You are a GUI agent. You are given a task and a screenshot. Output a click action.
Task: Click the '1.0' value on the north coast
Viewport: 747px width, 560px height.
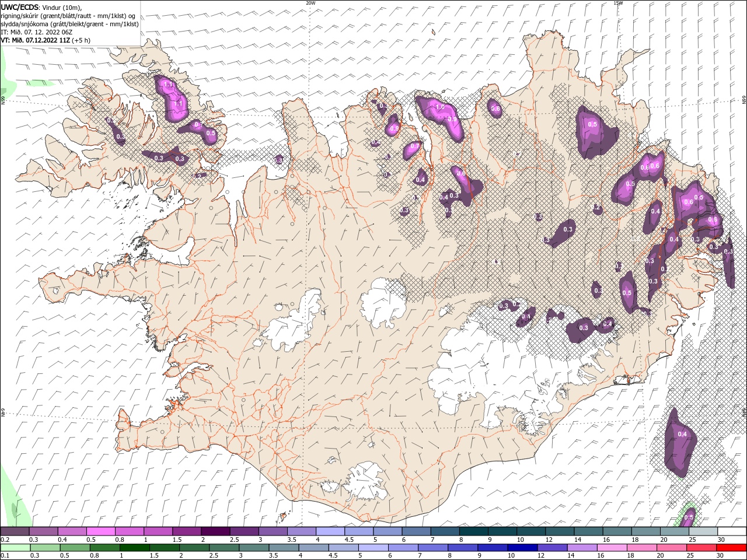tap(440, 107)
